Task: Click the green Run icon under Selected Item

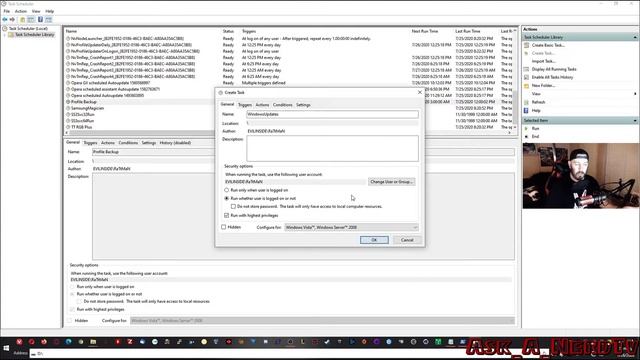Action: (527, 129)
